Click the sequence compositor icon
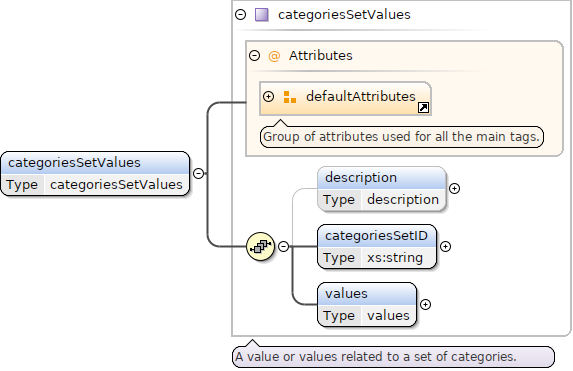 click(x=261, y=246)
